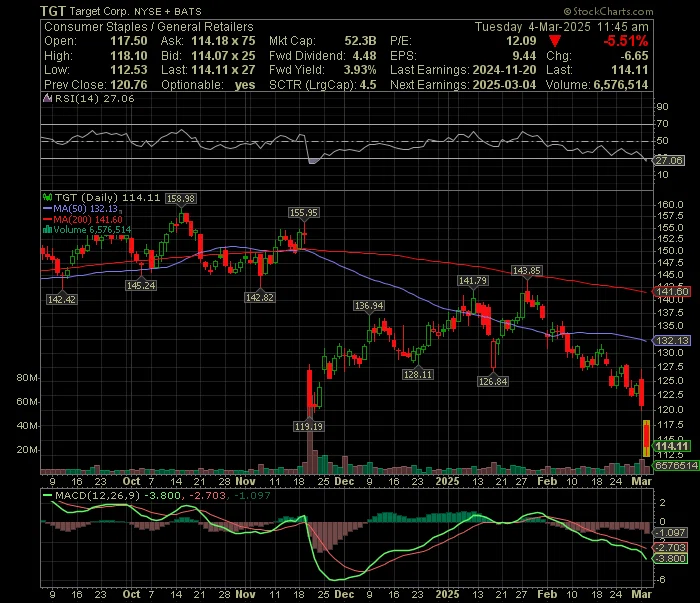Screen dimensions: 700x603
Task: Click the 2025 label on MACD axis
Action: tap(447, 594)
